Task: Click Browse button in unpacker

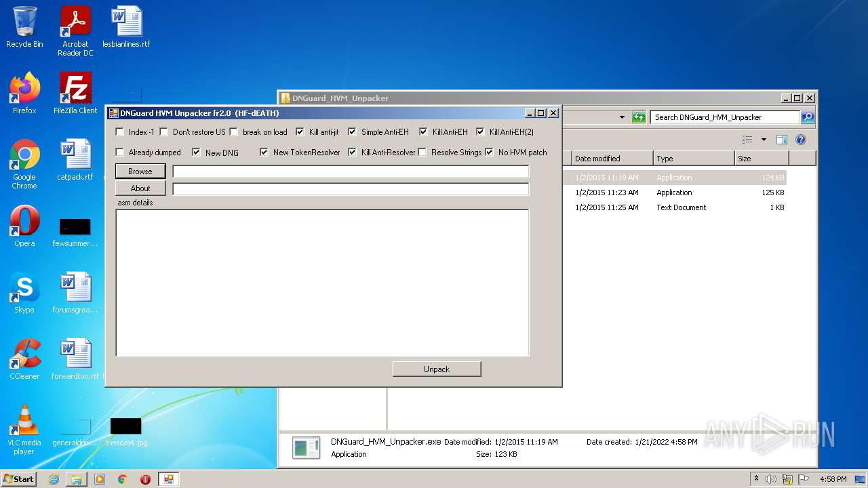Action: 140,171
